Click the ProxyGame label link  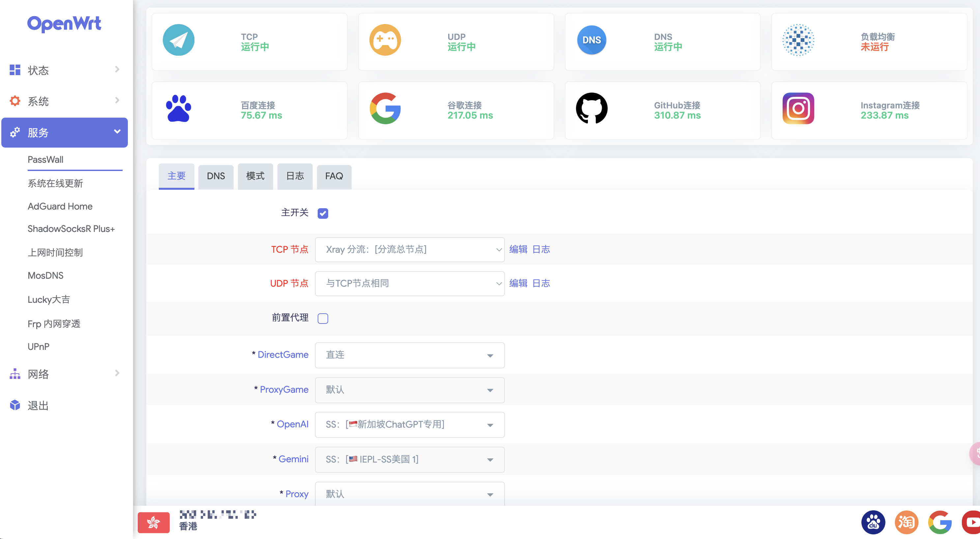(x=284, y=390)
